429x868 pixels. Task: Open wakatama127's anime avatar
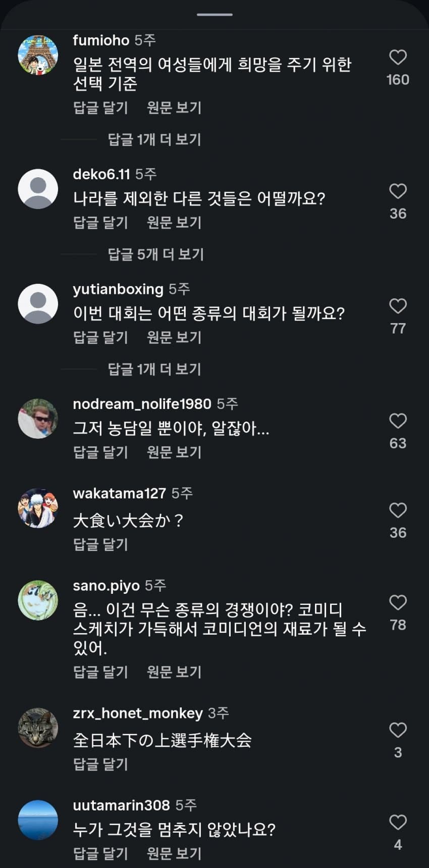38,508
